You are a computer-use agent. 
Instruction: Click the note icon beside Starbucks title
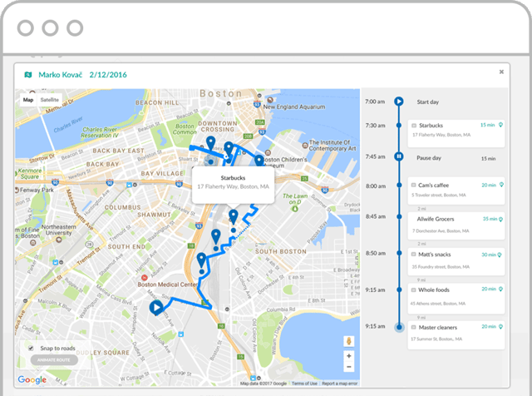(x=414, y=126)
